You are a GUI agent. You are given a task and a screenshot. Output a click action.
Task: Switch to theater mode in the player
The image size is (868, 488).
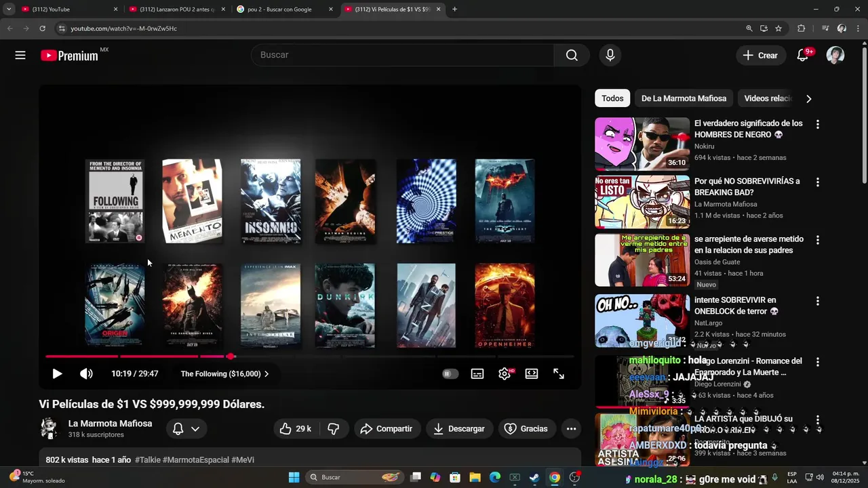pyautogui.click(x=532, y=373)
